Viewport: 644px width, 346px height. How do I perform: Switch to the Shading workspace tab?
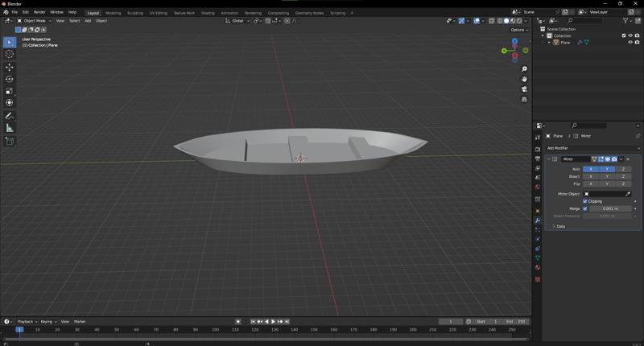click(208, 13)
